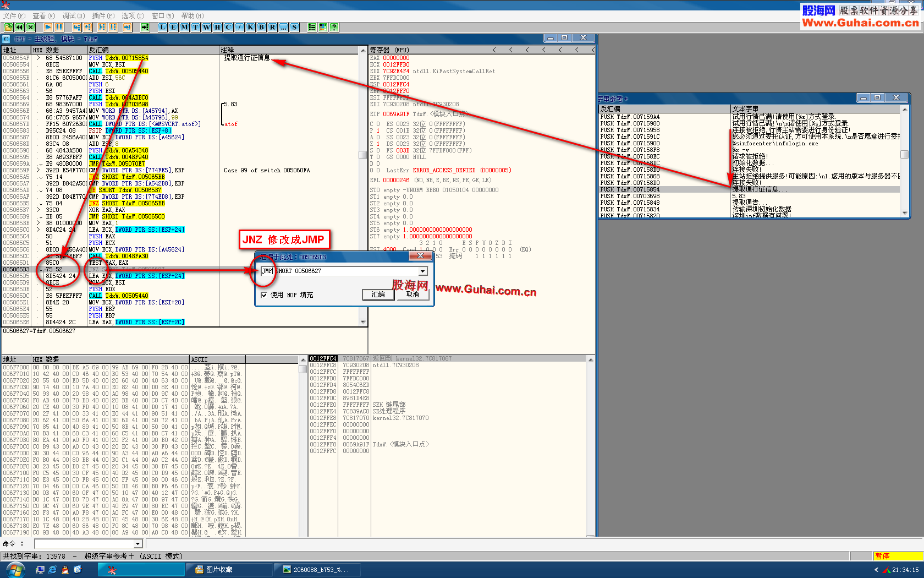Image resolution: width=924 pixels, height=578 pixels.
Task: Open the Log window with L button
Action: 163,27
